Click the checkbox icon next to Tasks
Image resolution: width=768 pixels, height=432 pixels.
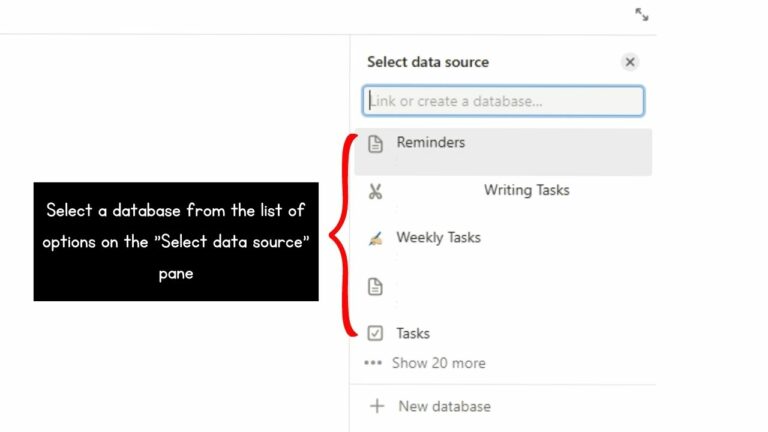pyautogui.click(x=375, y=333)
